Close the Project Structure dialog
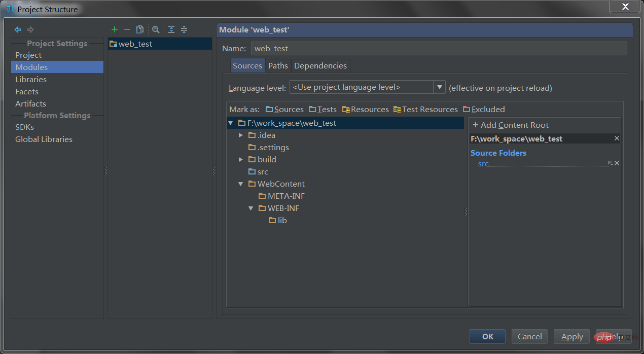Image resolution: width=644 pixels, height=354 pixels. pyautogui.click(x=625, y=7)
